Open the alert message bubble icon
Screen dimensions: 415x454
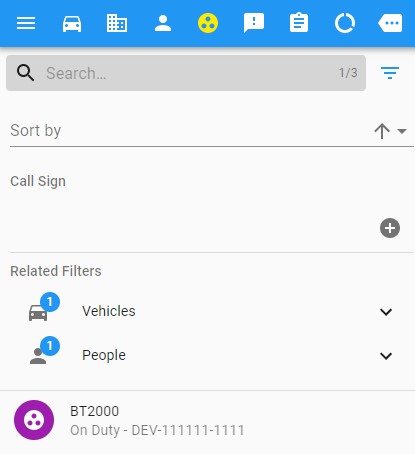click(x=254, y=23)
